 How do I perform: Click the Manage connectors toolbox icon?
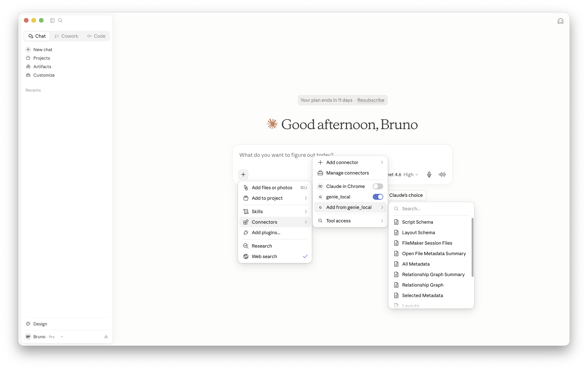pos(320,173)
